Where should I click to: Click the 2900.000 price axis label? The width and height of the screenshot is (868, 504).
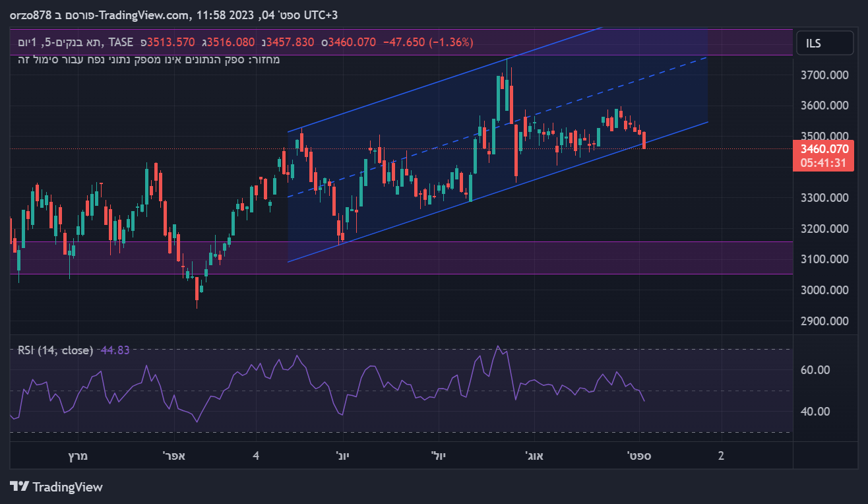click(823, 321)
